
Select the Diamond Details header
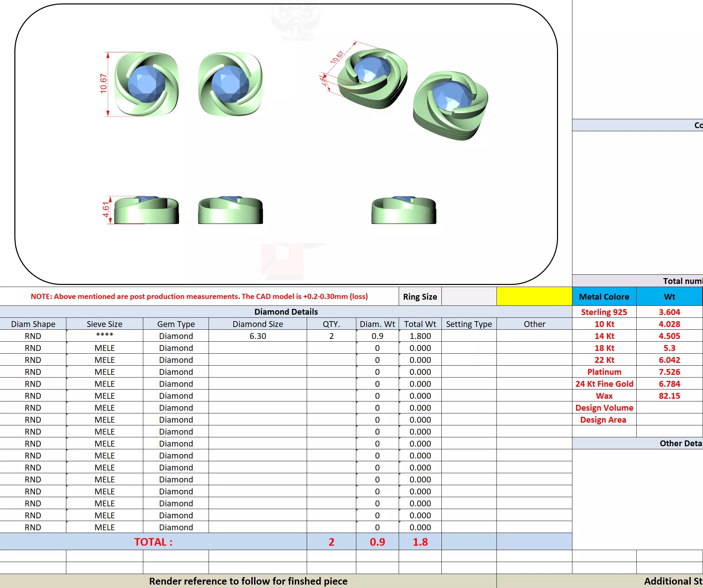(286, 312)
